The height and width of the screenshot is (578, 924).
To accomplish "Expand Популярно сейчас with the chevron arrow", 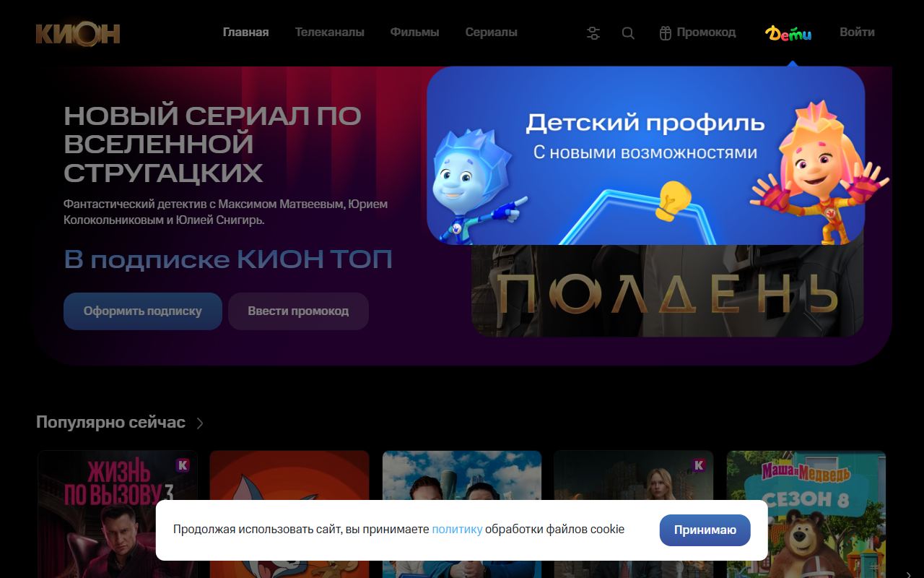I will [x=200, y=423].
